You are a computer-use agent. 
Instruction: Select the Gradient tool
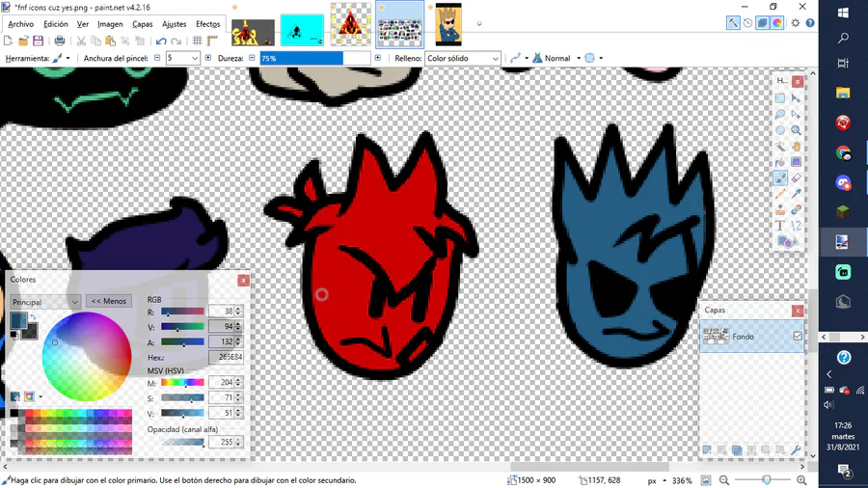point(796,162)
